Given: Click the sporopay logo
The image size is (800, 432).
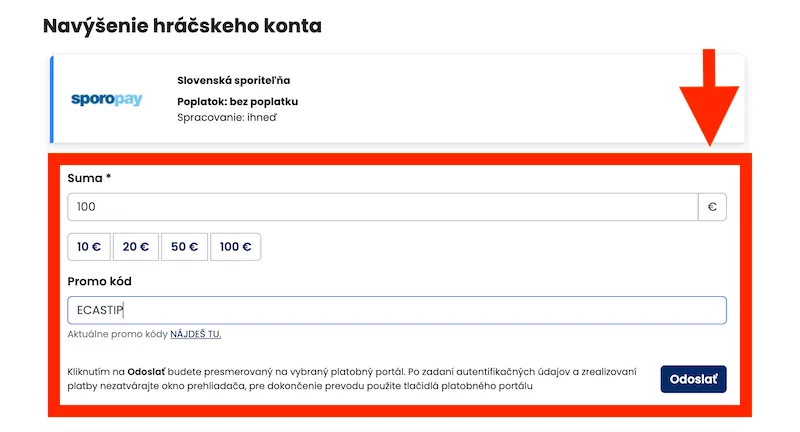Looking at the screenshot, I should 106,99.
